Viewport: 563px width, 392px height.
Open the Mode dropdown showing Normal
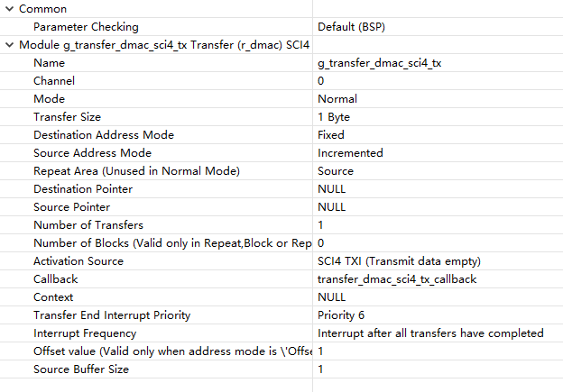(x=438, y=98)
